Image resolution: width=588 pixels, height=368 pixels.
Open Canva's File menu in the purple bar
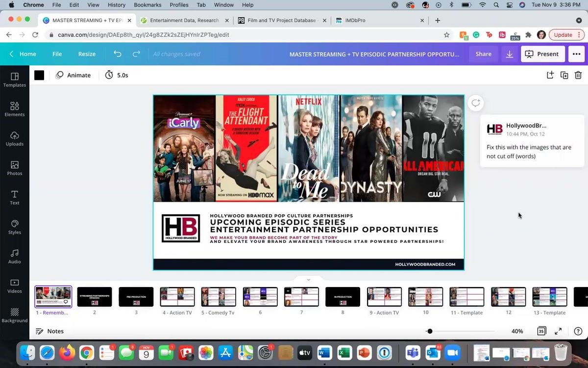tap(57, 54)
